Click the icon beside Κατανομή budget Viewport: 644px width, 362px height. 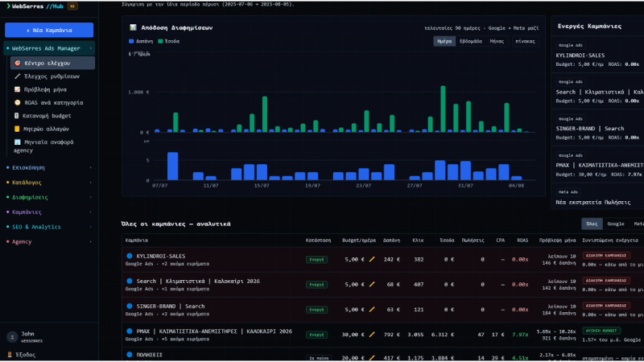(16, 115)
